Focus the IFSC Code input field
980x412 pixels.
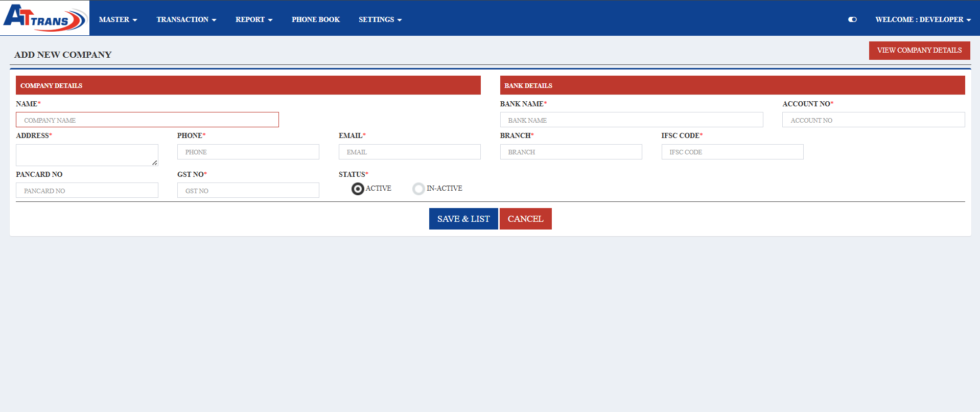tap(732, 152)
